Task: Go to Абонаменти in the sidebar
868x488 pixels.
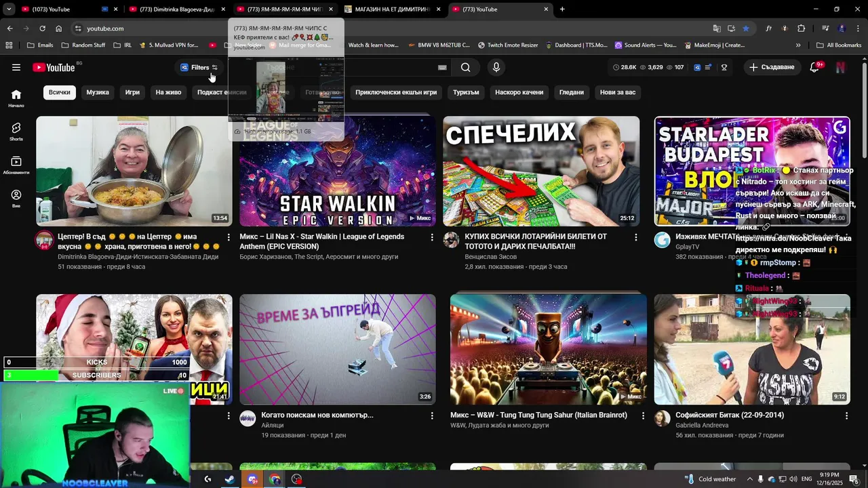Action: (x=16, y=165)
